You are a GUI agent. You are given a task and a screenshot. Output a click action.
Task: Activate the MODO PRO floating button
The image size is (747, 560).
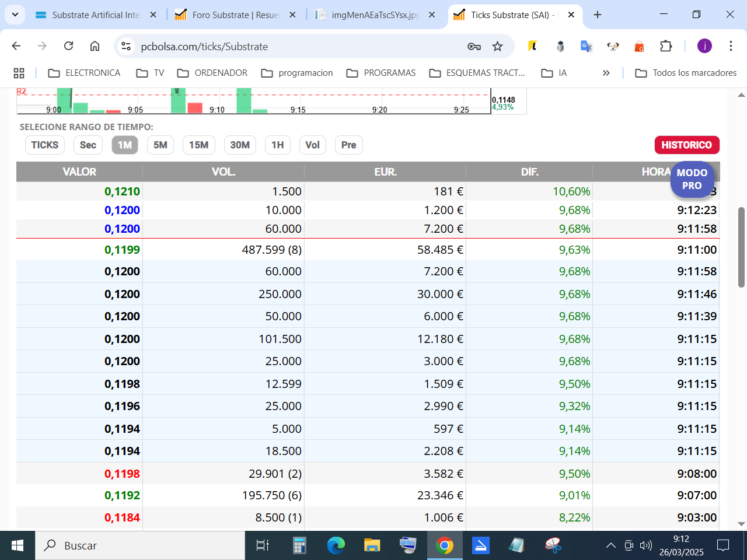pyautogui.click(x=692, y=179)
